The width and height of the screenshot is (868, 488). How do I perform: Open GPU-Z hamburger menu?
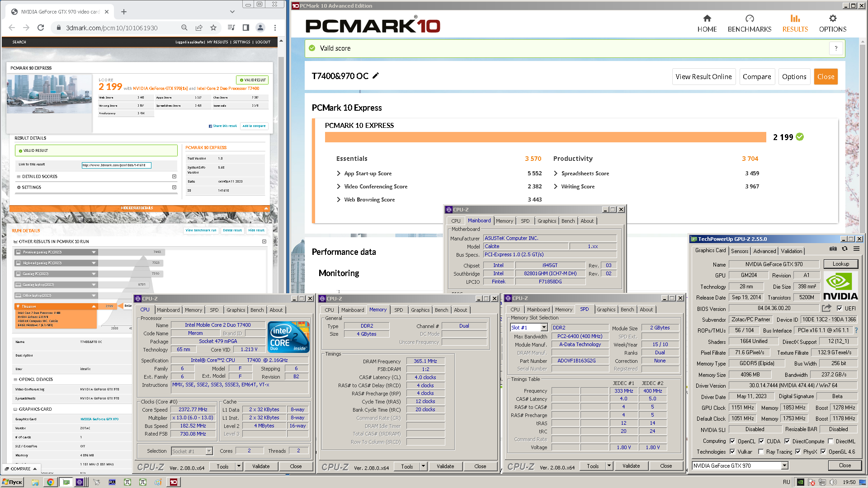tap(856, 249)
